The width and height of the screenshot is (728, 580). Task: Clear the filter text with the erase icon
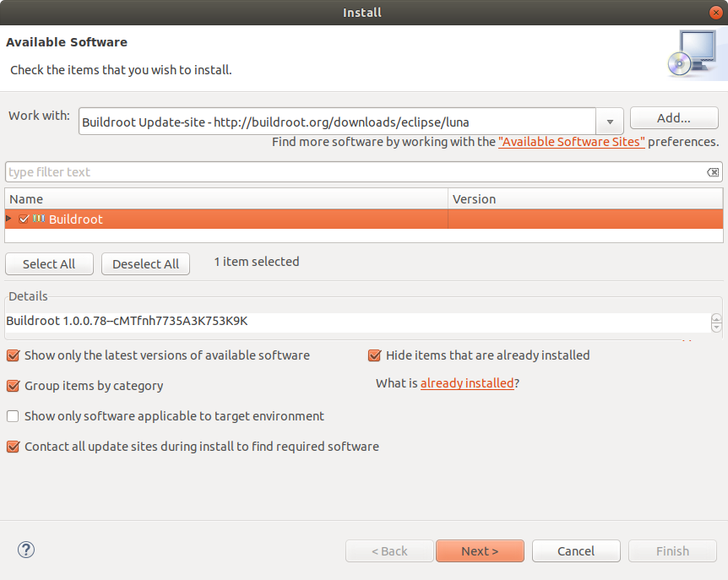713,172
